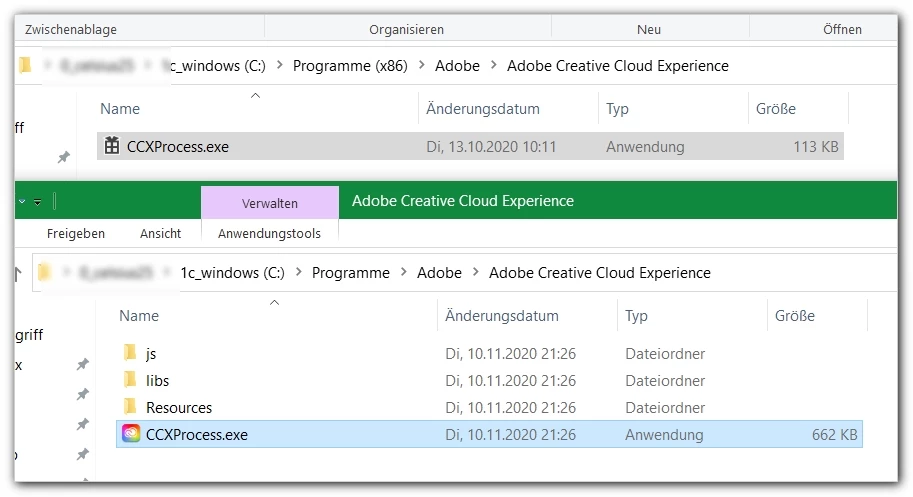This screenshot has width=913, height=497.
Task: Click 'c_windows (C:)' breadcrumb in upper window
Action: click(218, 66)
